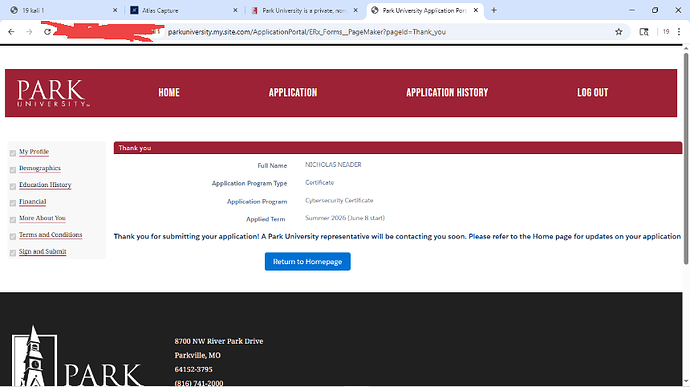The width and height of the screenshot is (690, 387).
Task: Toggle the Demographics checkbox
Action: click(x=13, y=170)
